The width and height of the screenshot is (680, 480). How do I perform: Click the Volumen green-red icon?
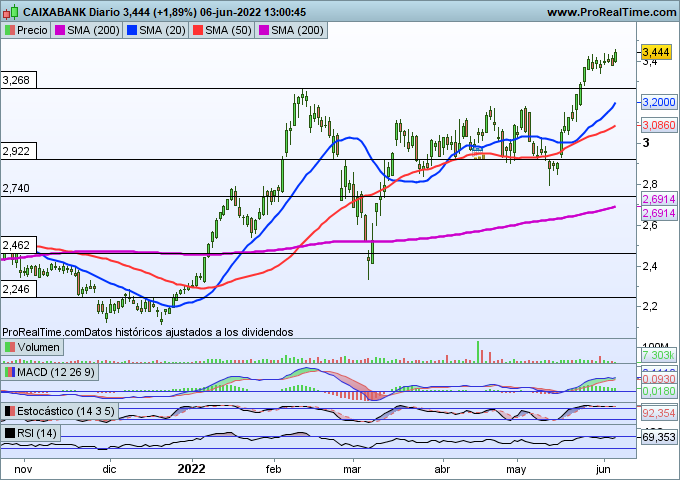10,347
